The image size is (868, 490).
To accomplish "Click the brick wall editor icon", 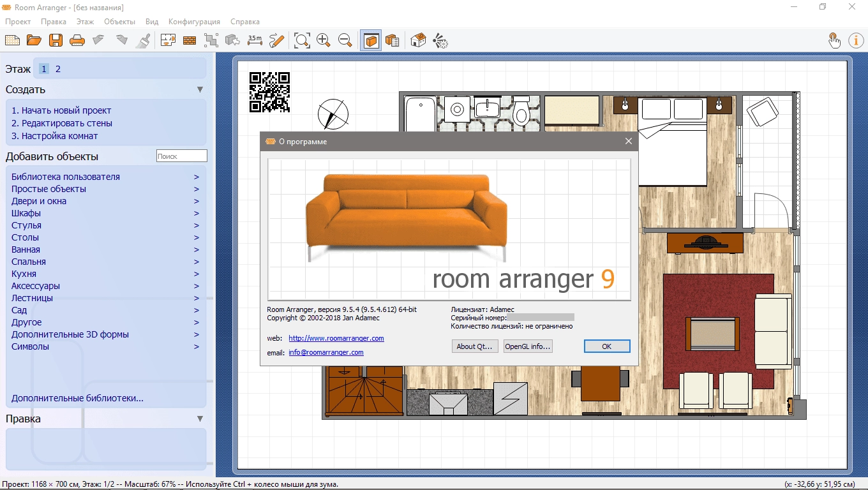I will pos(190,40).
